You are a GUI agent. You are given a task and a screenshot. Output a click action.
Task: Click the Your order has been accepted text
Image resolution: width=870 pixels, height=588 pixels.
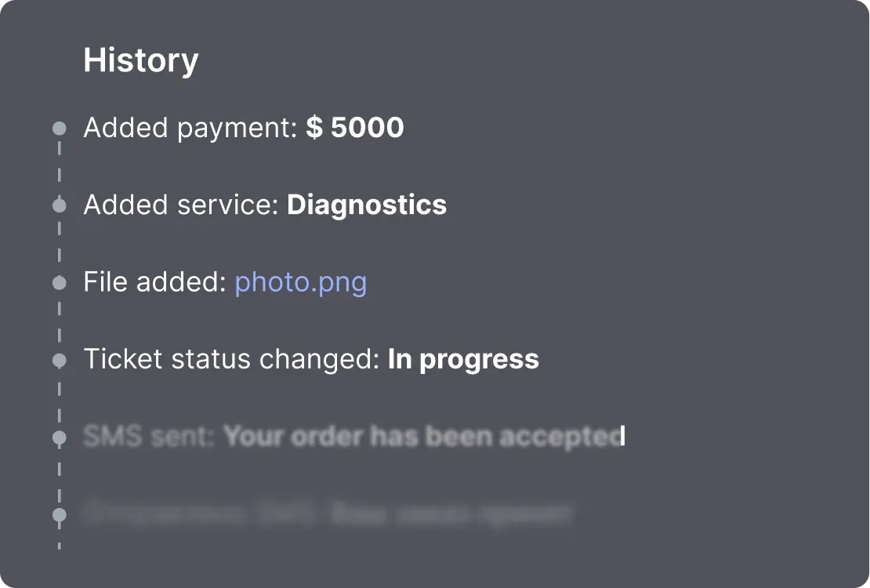click(x=423, y=437)
